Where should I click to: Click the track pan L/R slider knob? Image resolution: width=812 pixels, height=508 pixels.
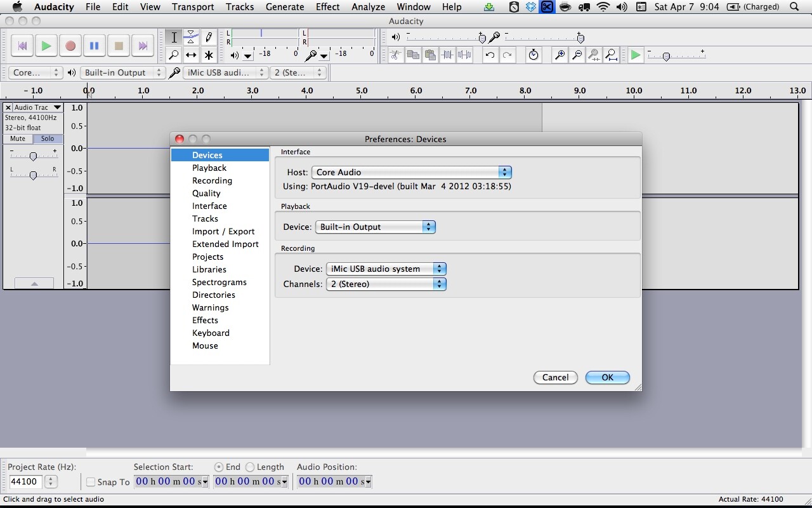tap(33, 175)
